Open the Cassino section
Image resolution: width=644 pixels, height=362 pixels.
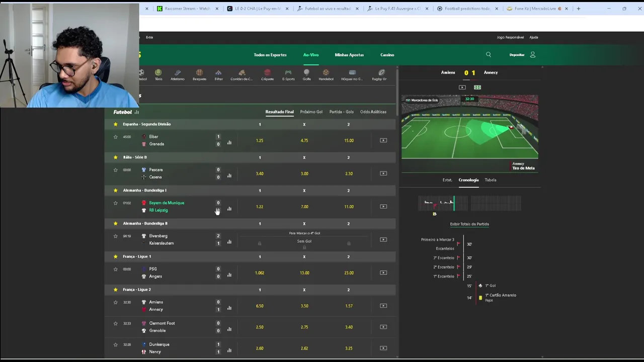pyautogui.click(x=387, y=55)
